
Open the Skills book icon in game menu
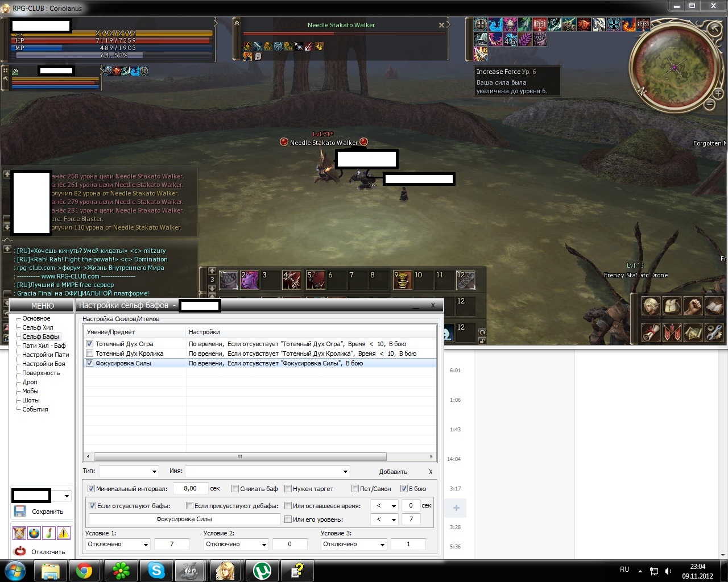tap(714, 306)
